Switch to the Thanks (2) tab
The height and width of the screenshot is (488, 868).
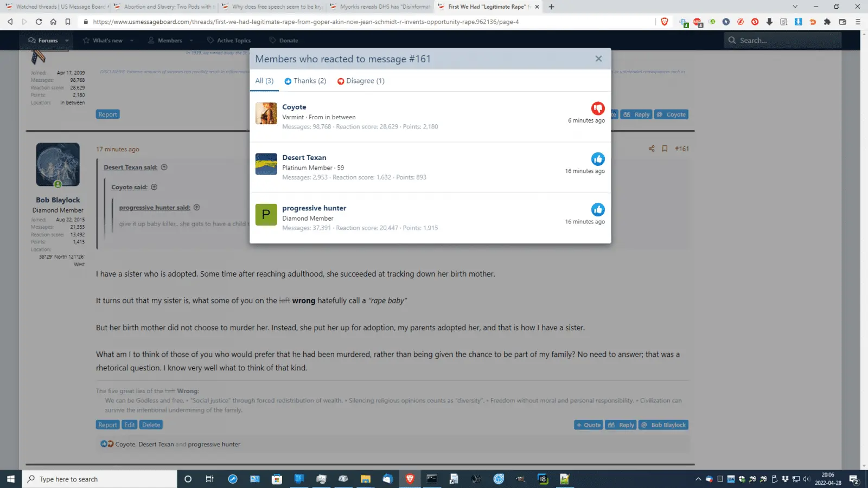(305, 81)
